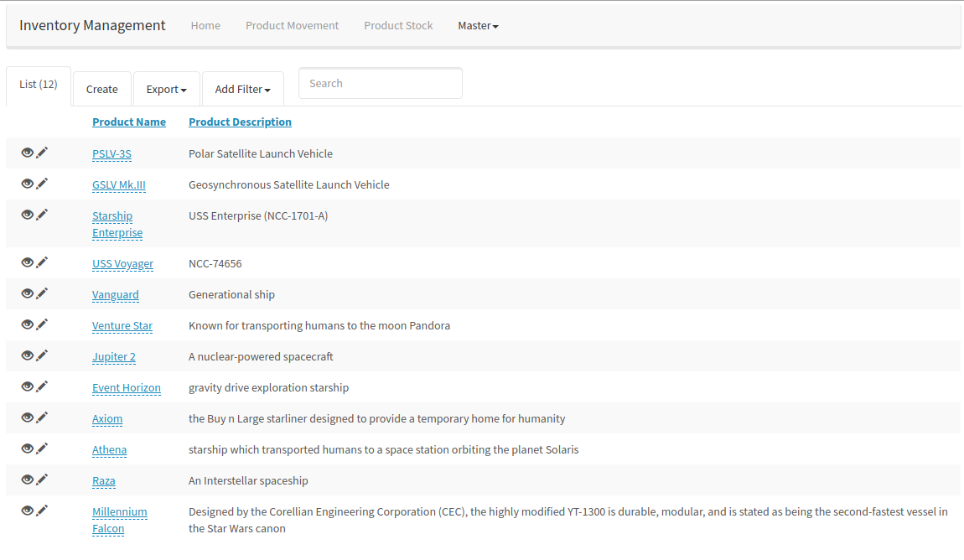Sort by Product Name column header

pos(129,122)
